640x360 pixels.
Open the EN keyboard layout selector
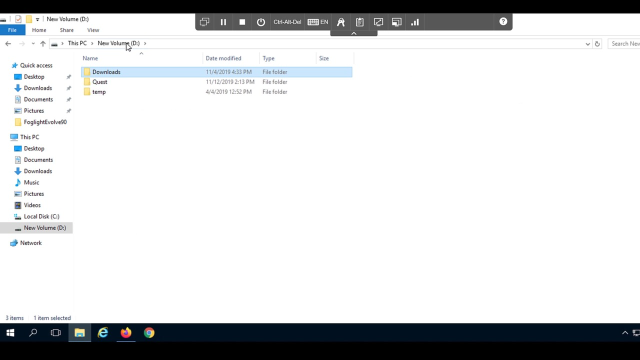pyautogui.click(x=318, y=22)
